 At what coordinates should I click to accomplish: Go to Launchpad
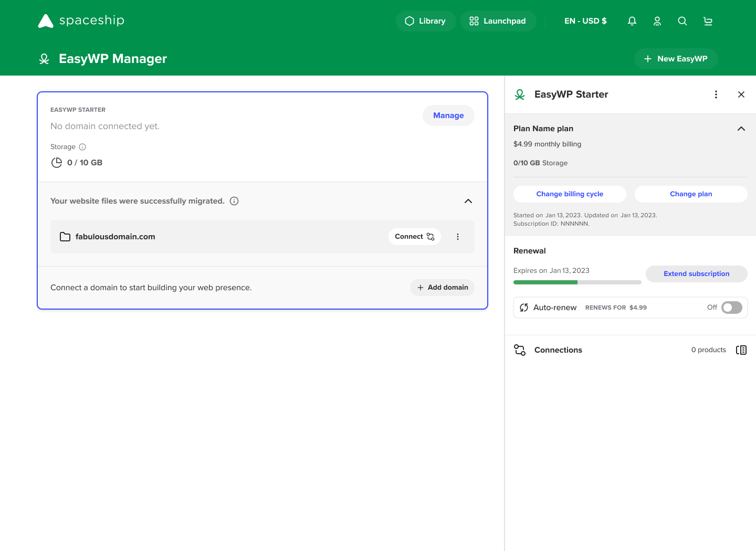click(498, 21)
